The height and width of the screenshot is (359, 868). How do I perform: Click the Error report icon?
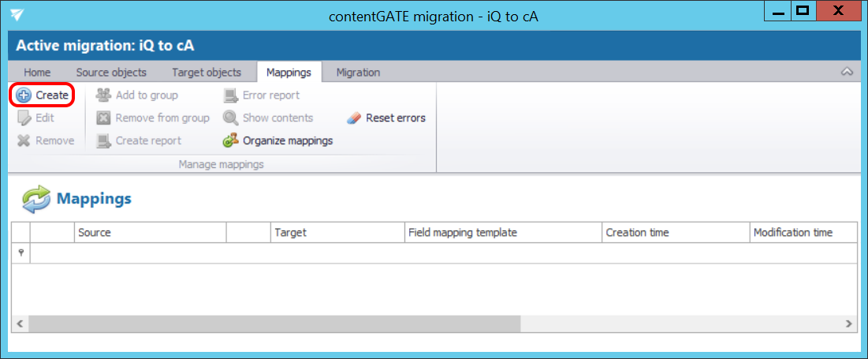pos(230,95)
